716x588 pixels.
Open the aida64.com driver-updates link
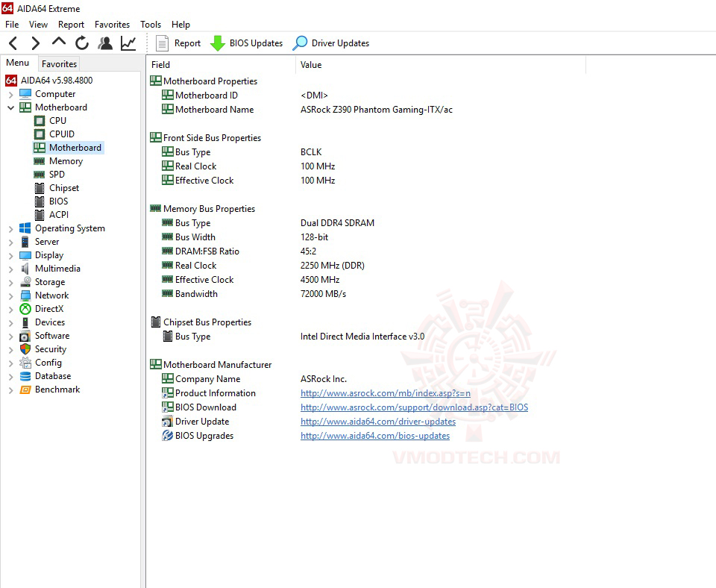[378, 422]
